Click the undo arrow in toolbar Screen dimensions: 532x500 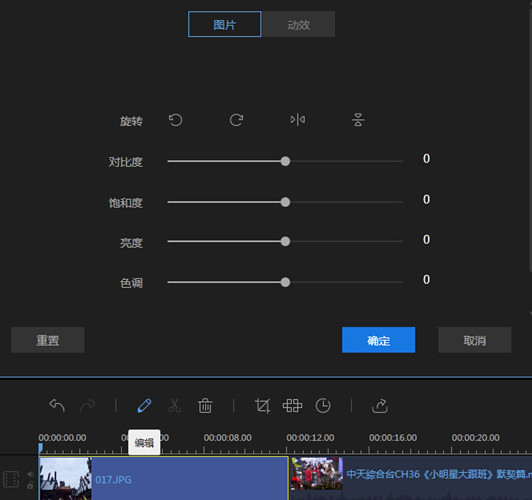tap(57, 405)
